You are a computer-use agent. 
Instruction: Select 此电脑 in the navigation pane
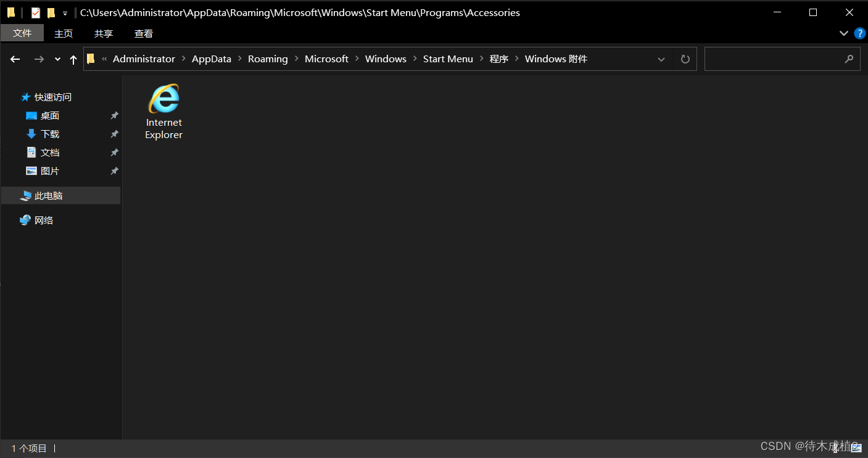tap(61, 195)
